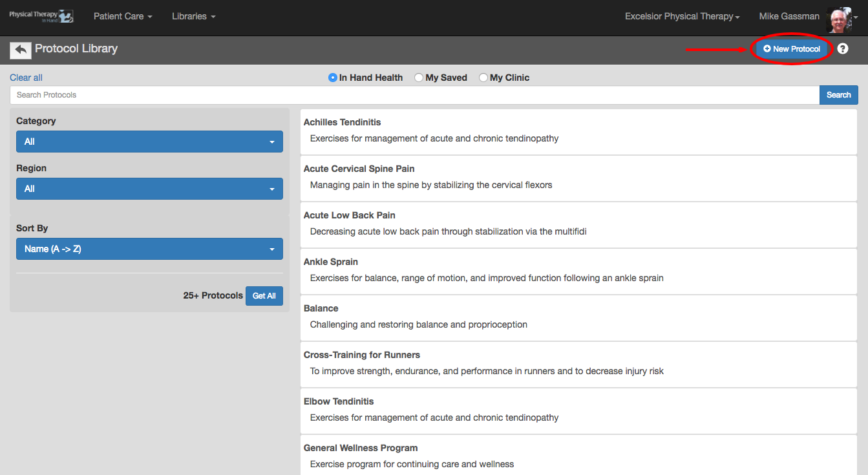Click the back arrow icon beside Protocol Library

[21, 50]
